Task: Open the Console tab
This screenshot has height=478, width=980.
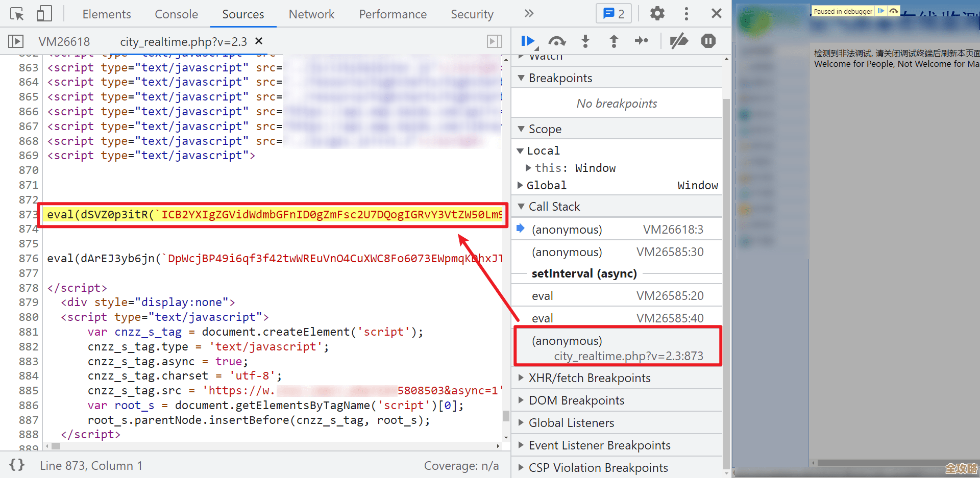Action: point(176,14)
